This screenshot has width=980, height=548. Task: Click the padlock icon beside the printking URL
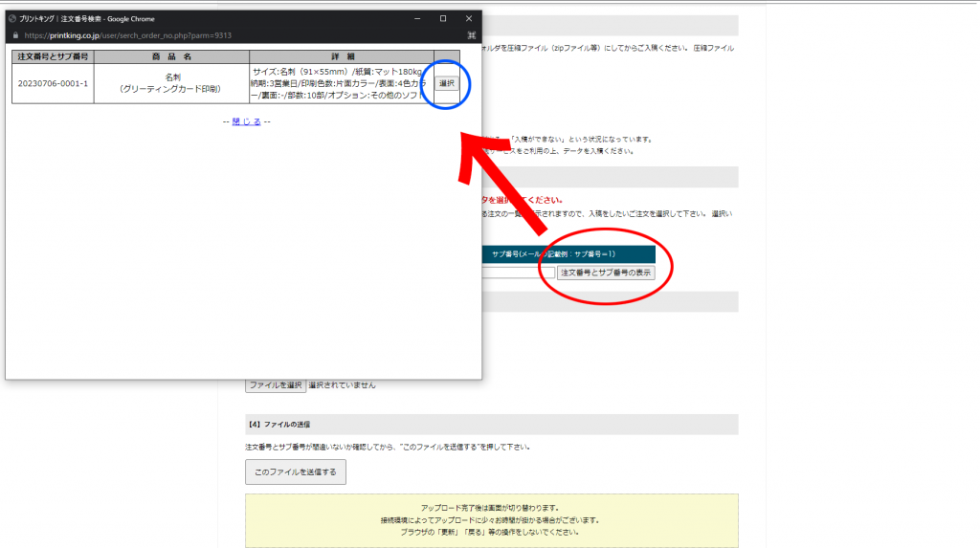(13, 34)
